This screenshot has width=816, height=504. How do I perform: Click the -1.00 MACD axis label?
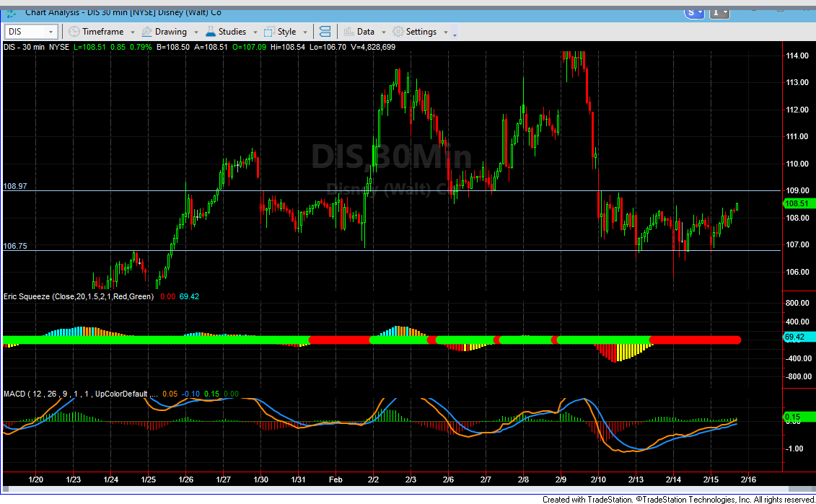click(794, 449)
